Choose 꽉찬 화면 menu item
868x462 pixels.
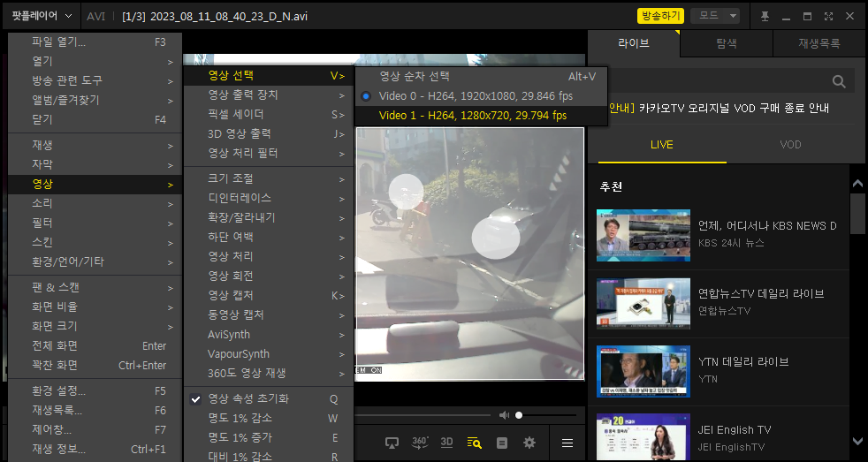pyautogui.click(x=95, y=365)
